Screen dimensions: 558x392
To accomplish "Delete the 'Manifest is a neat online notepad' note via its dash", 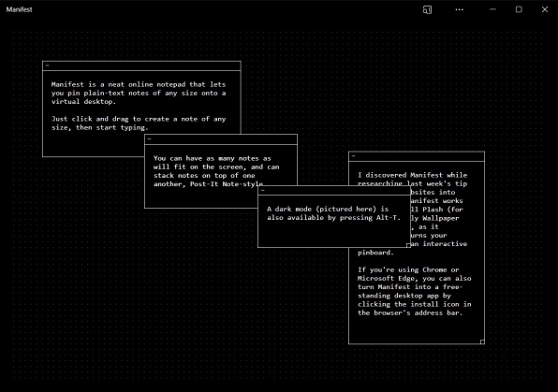I will click(x=48, y=65).
